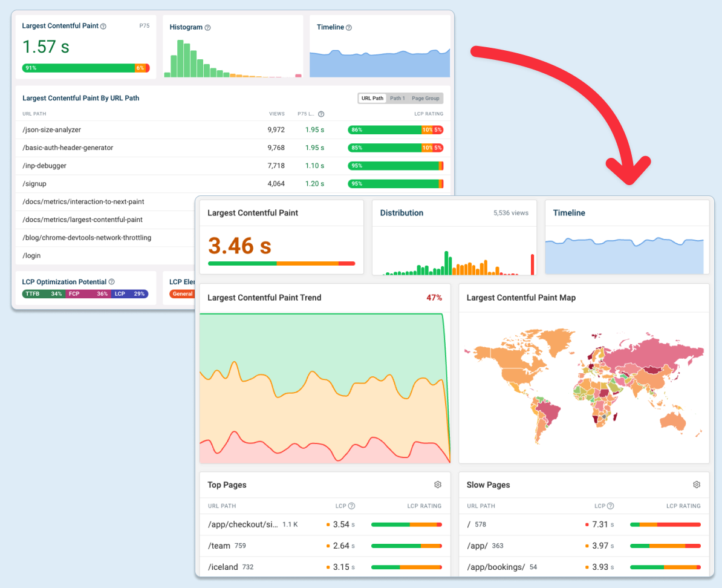Click the /inp-debugger LCP rating bar
The image size is (722, 588).
(395, 165)
